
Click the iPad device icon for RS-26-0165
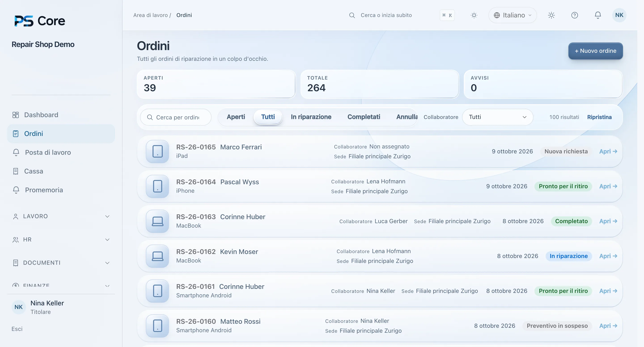pos(157,151)
